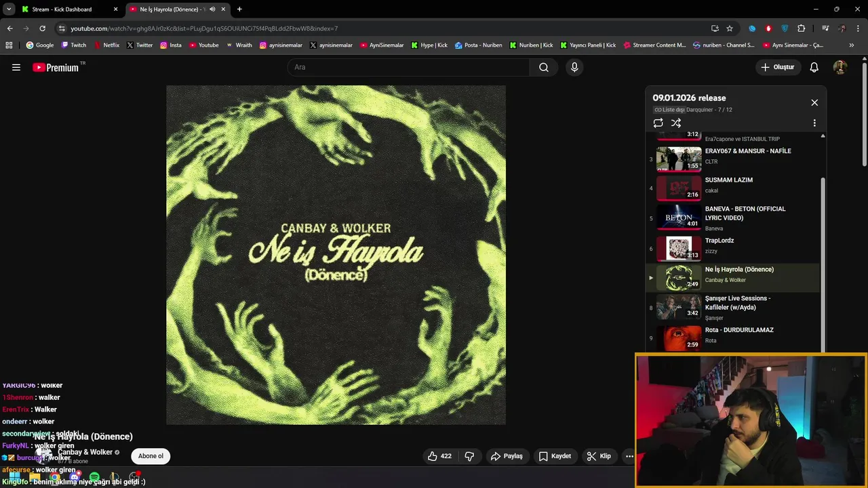Bookmark this page with star icon
This screenshot has height=488, width=868.
pos(730,28)
